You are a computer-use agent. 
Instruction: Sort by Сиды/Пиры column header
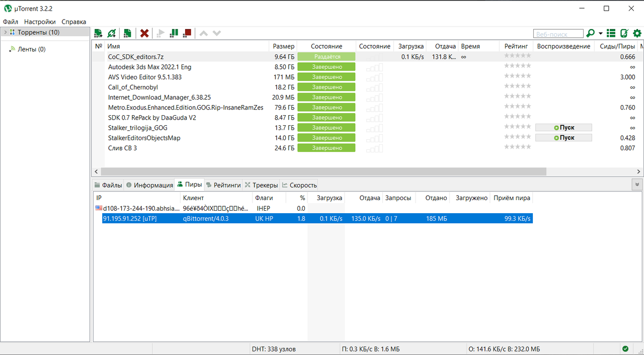click(617, 46)
